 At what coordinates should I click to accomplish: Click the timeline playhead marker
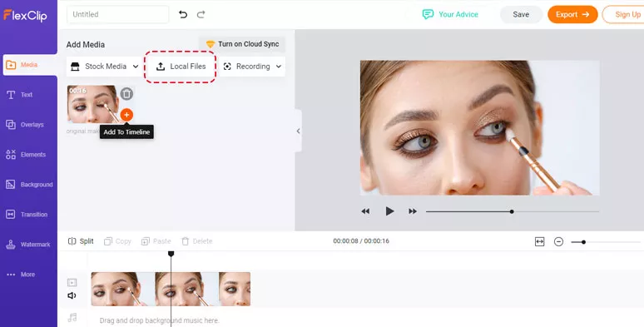click(171, 254)
